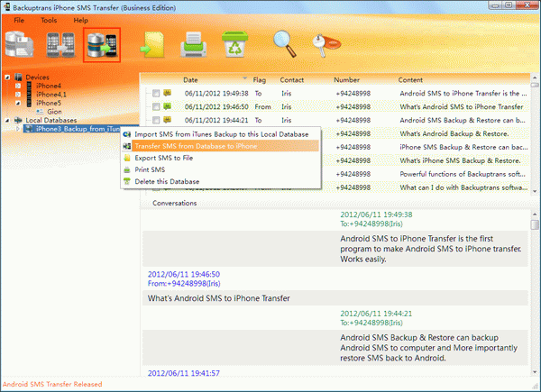541x392 pixels.
Task: Click the Gion contact card icon
Action: point(40,112)
